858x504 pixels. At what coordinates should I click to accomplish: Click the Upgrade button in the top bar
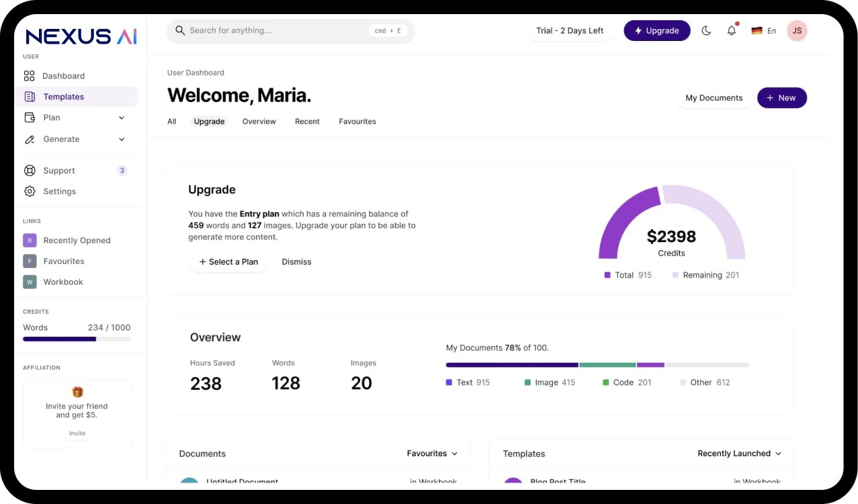coord(656,30)
